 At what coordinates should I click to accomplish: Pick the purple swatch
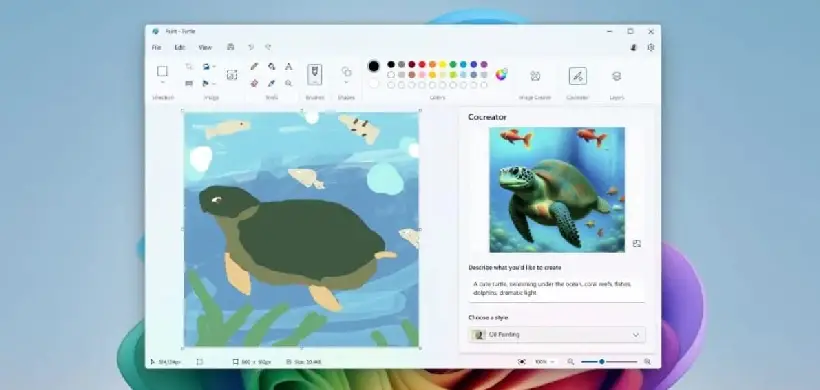tap(484, 64)
